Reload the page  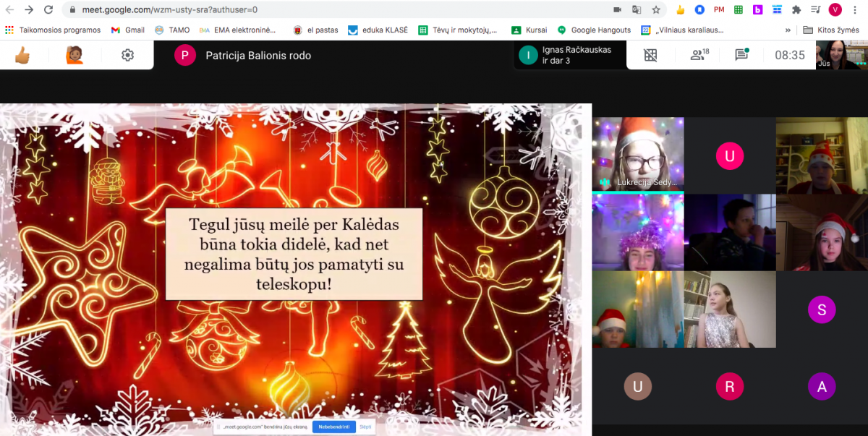tap(48, 10)
